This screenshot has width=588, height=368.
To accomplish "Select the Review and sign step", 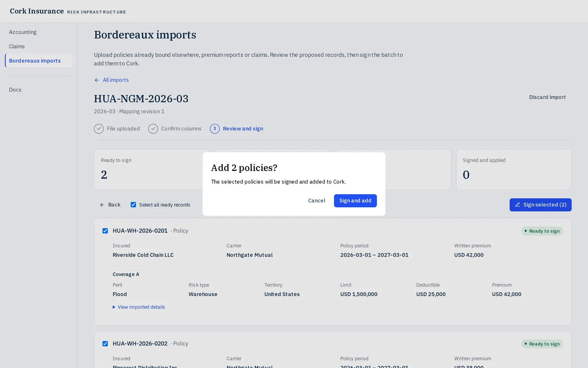I will click(243, 129).
